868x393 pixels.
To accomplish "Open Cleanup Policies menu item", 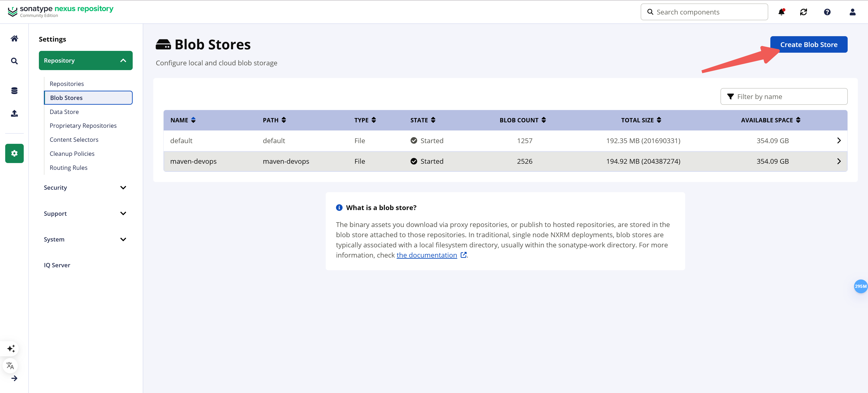I will click(x=72, y=154).
